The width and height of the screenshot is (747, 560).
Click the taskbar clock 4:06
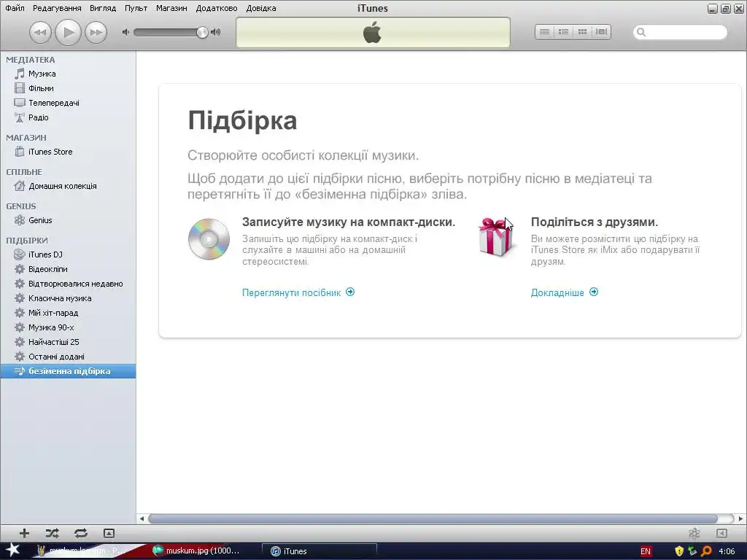(x=727, y=551)
